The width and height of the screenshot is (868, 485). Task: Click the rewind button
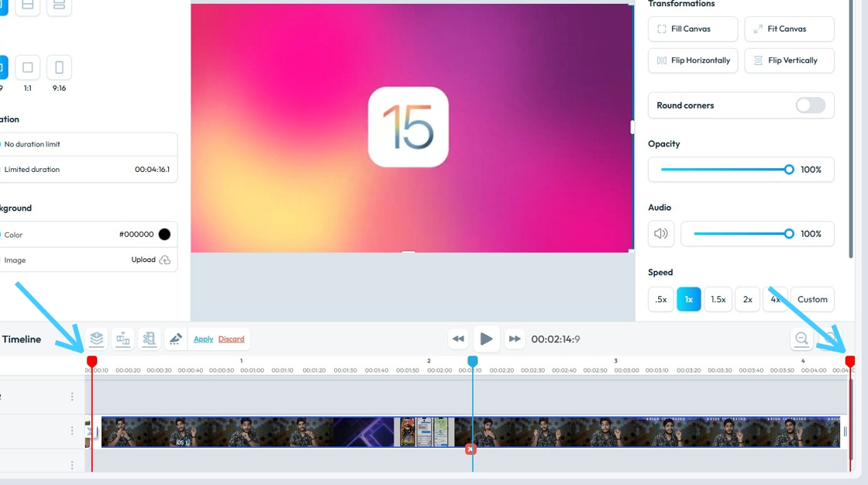tap(458, 339)
